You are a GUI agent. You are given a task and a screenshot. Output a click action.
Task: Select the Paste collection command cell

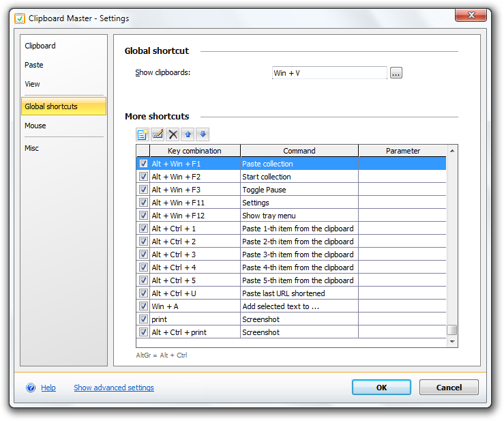[299, 164]
